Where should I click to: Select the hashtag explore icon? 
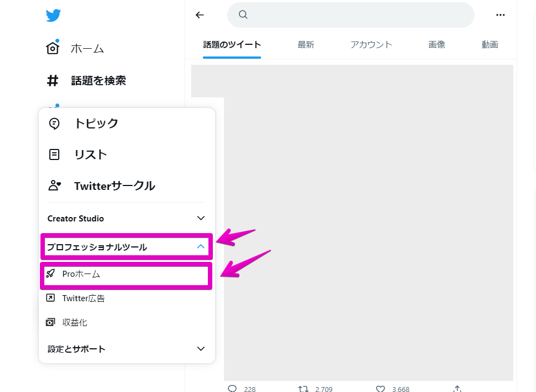(x=53, y=81)
